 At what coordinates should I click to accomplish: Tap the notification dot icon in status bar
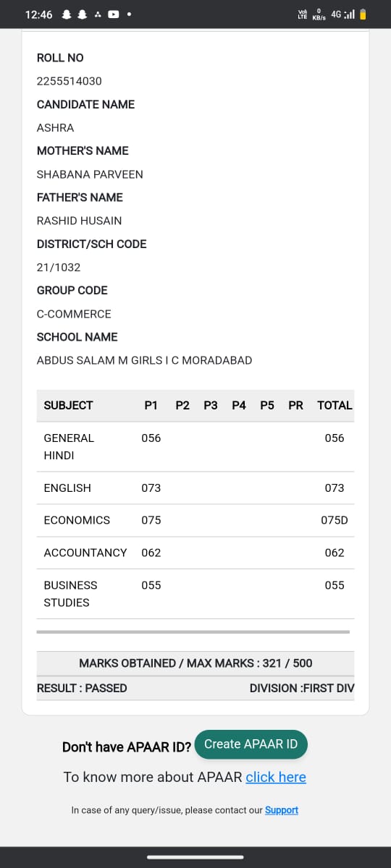(x=129, y=14)
